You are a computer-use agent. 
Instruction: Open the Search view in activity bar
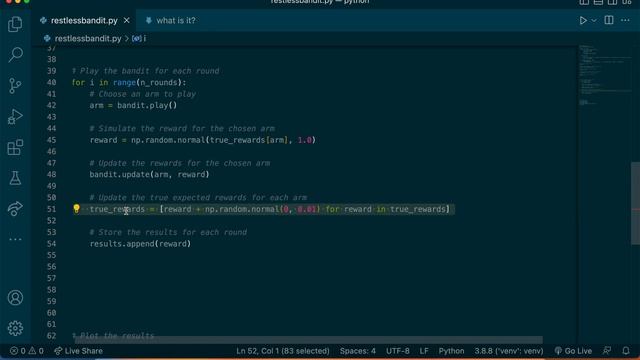[15, 55]
